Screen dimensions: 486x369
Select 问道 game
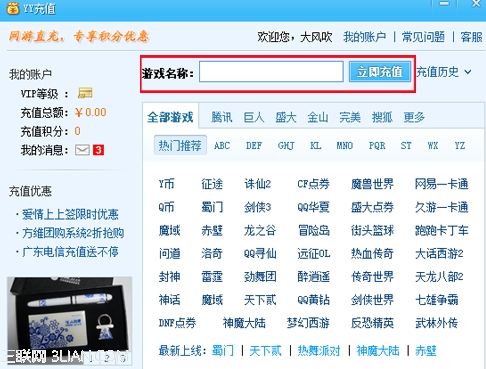(169, 254)
